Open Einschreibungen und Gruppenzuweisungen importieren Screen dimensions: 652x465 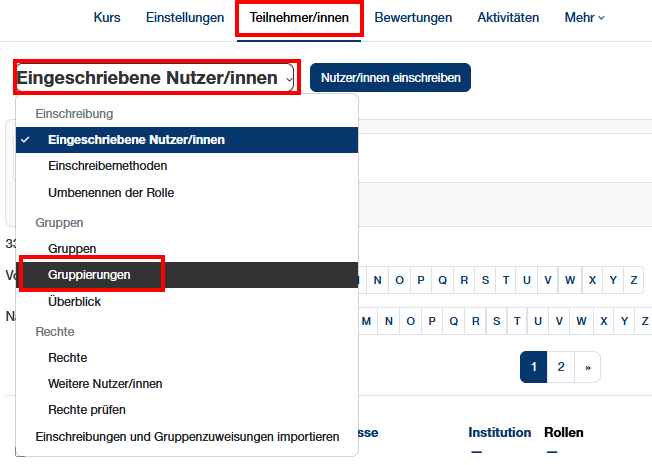pyautogui.click(x=187, y=437)
